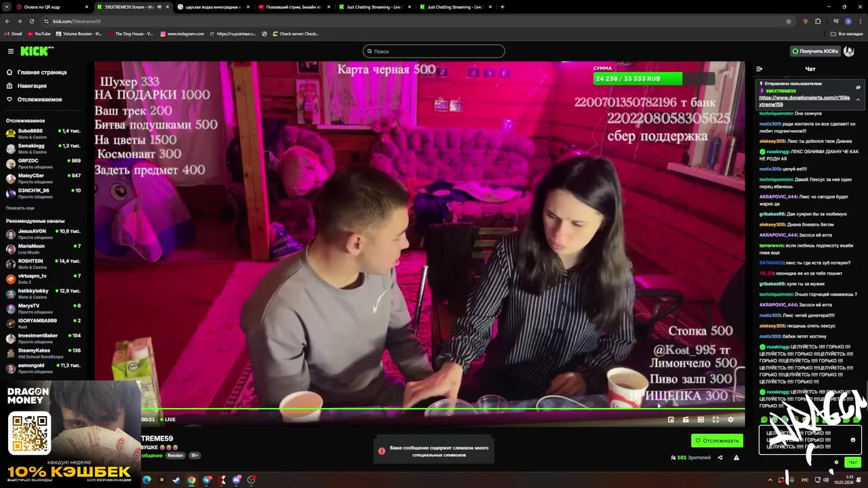The width and height of the screenshot is (868, 488).
Task: Click the search field labeled Поиск
Action: coord(434,51)
